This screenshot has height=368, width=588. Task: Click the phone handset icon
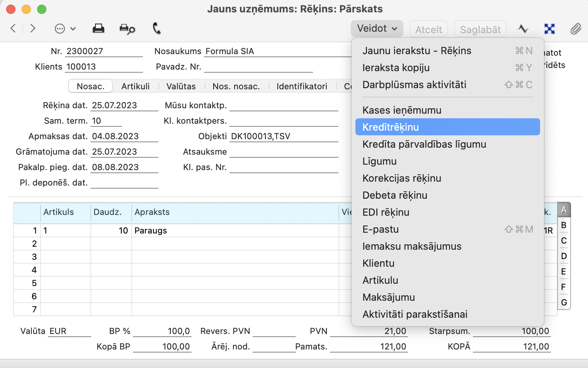(156, 29)
